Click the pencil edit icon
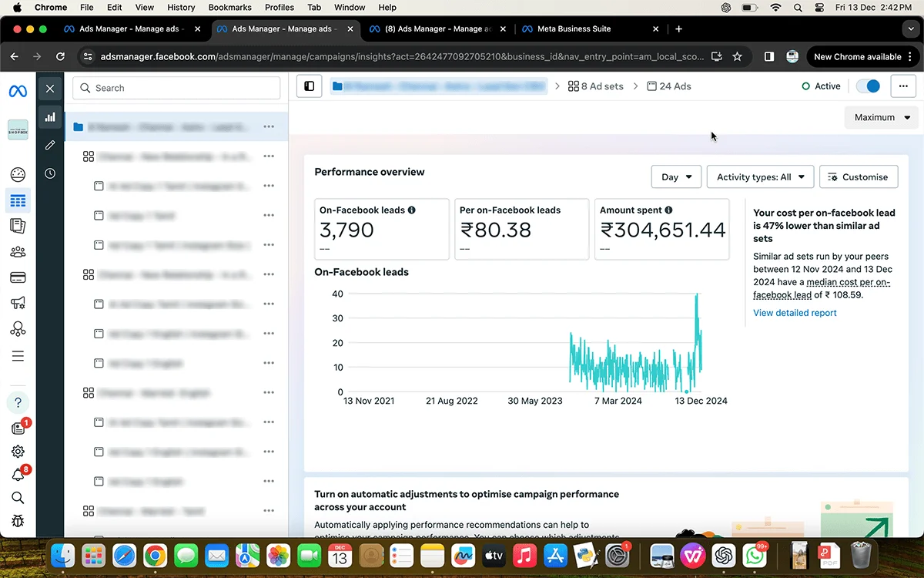 pos(50,145)
